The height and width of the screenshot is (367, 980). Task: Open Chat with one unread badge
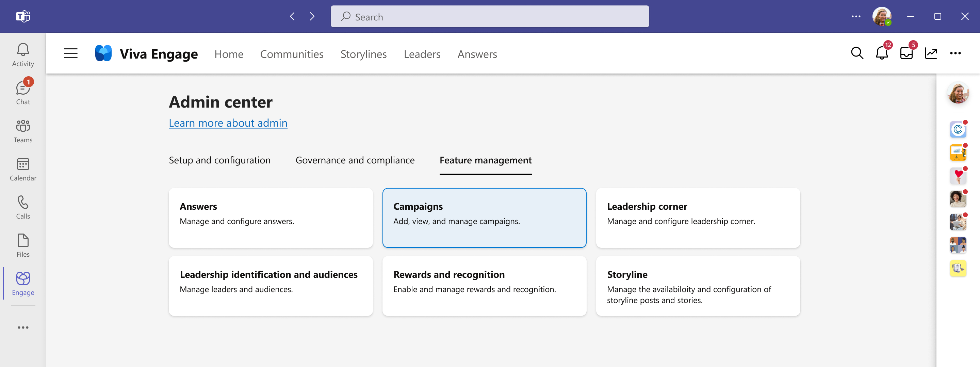pos(23,93)
